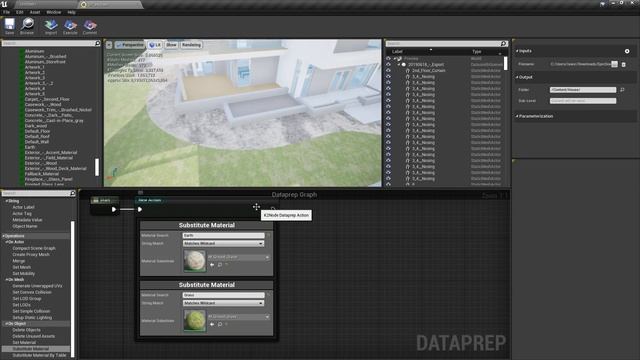Screen dimensions: 640x360
Task: Click Material Search field containing Grass
Action: pyautogui.click(x=223, y=295)
